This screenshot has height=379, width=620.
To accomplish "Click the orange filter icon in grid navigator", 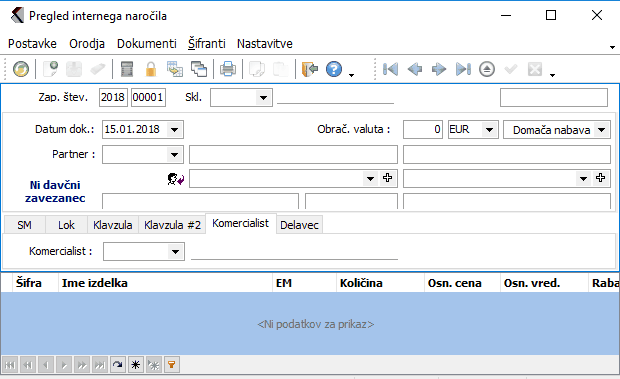I will point(172,364).
